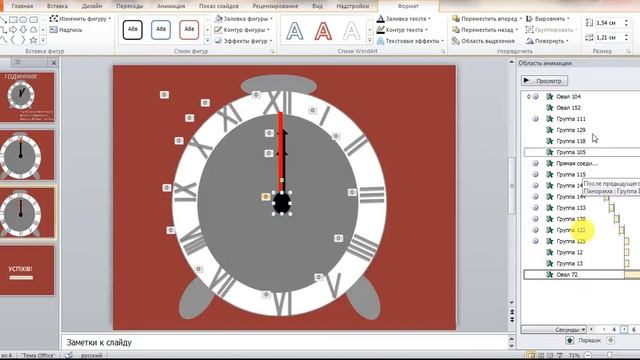
Task: Open the Размер dialog launcher
Action: pos(629,52)
